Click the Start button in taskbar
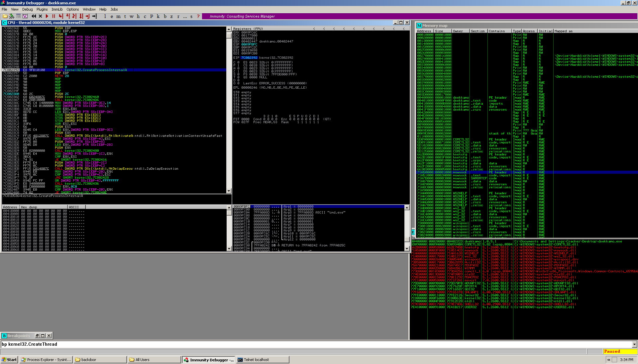Viewport: 638px width, 364px height. click(x=9, y=360)
